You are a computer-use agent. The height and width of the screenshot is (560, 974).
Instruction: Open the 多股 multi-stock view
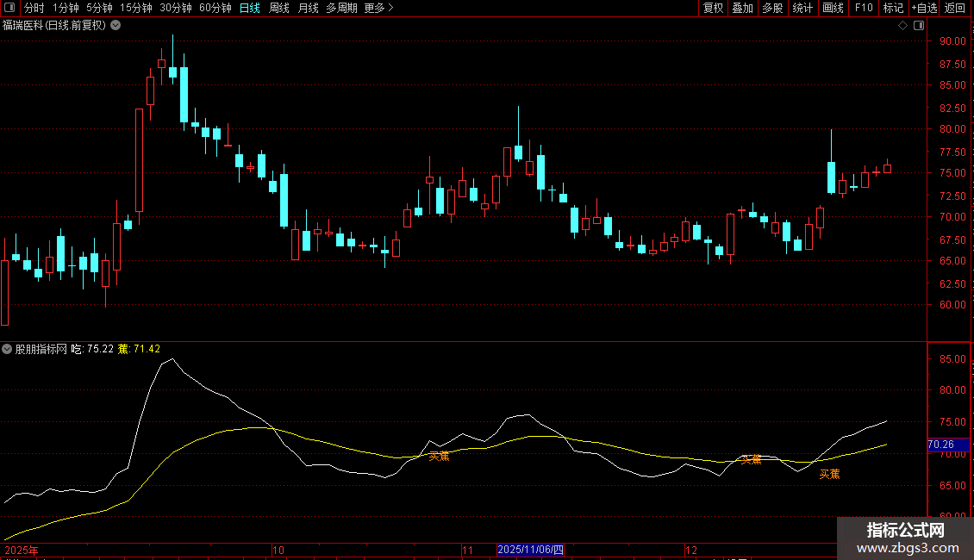coord(772,8)
